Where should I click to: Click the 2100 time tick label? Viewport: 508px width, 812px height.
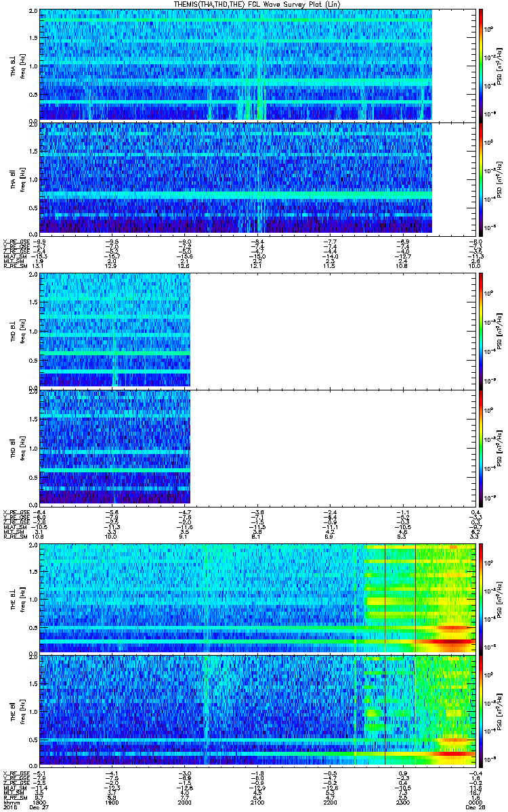[x=258, y=803]
